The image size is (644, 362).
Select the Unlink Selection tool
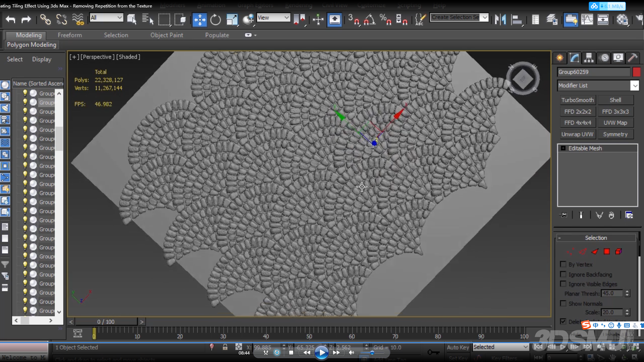click(61, 19)
